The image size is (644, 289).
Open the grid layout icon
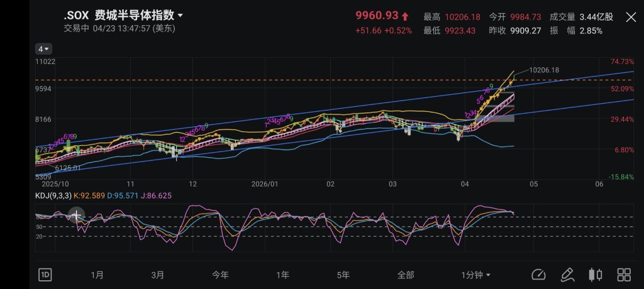pyautogui.click(x=624, y=275)
